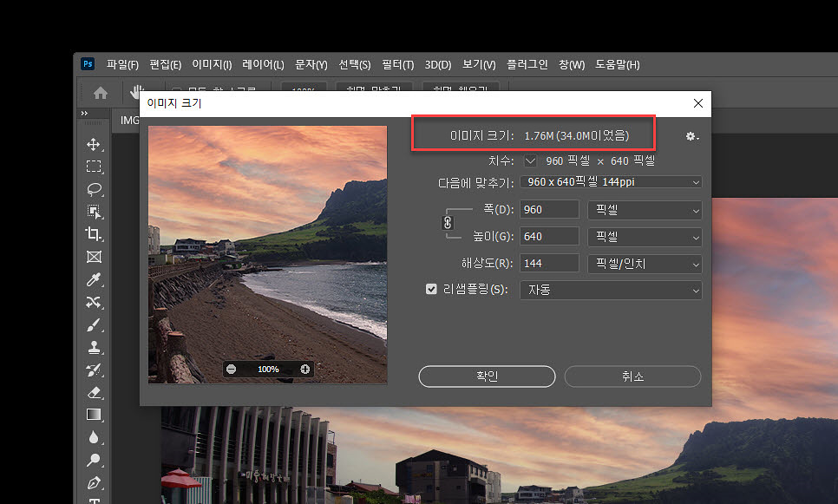Select the History Brush tool
This screenshot has width=838, height=504.
point(94,370)
